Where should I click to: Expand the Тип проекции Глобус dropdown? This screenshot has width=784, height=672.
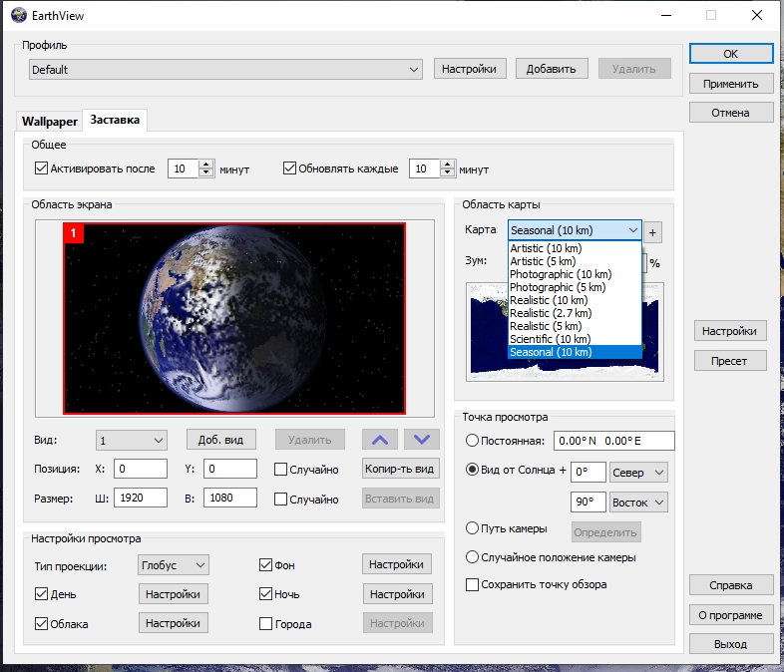click(x=174, y=565)
